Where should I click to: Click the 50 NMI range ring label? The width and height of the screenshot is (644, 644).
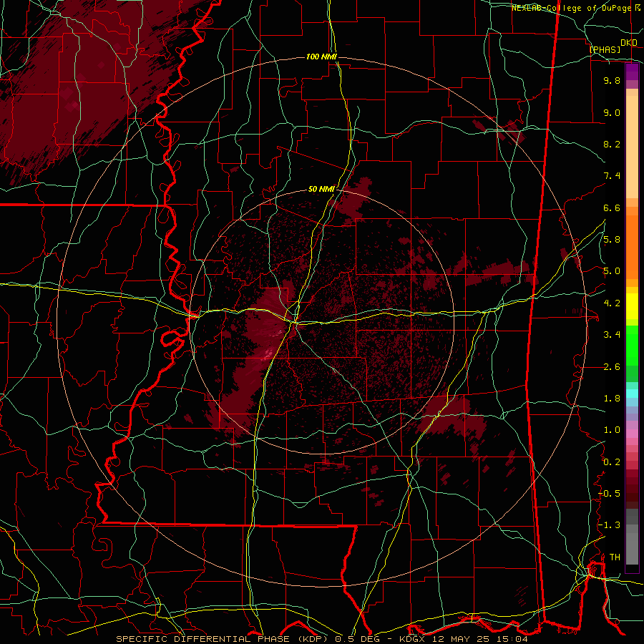point(321,190)
